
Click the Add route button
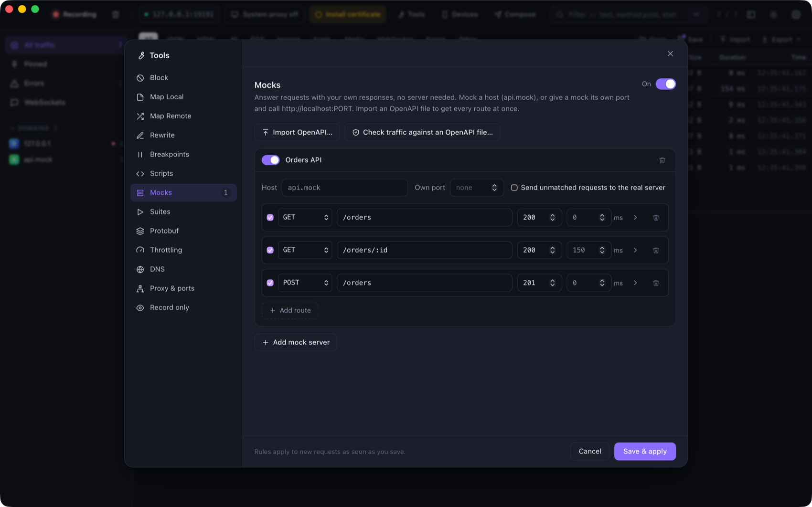tap(290, 310)
